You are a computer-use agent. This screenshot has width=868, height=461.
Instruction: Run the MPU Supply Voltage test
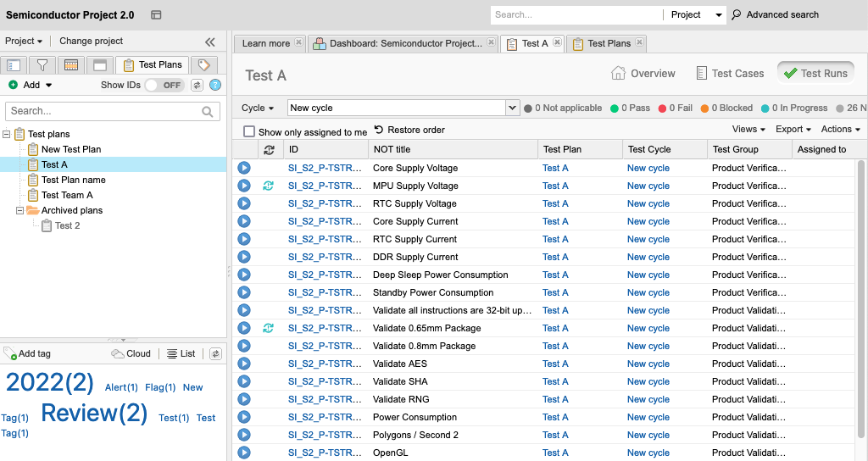244,186
